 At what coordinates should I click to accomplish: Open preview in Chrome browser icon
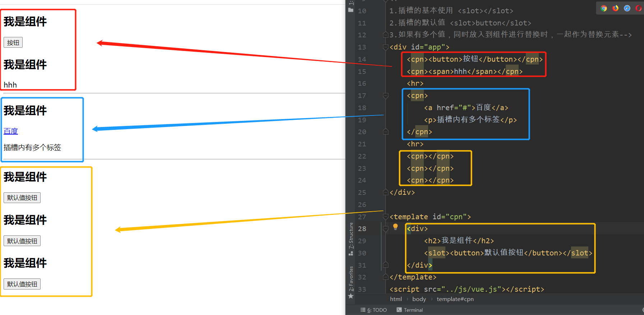point(604,8)
